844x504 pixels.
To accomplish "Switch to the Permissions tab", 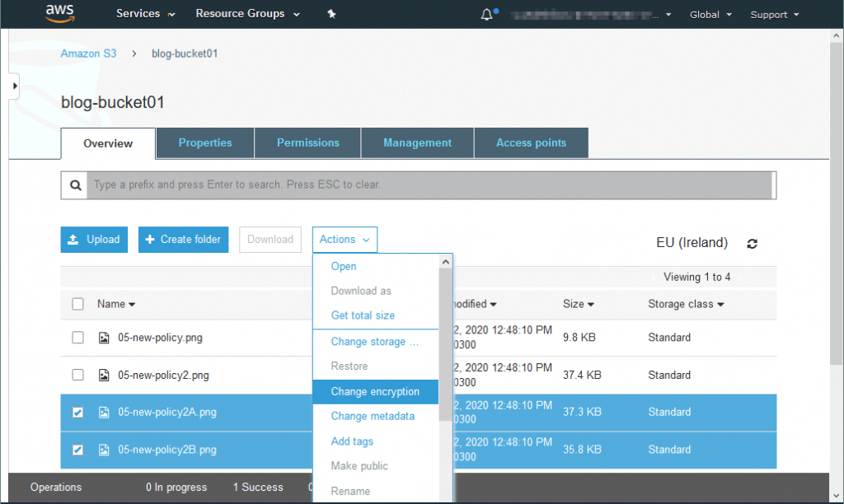I will [x=307, y=142].
